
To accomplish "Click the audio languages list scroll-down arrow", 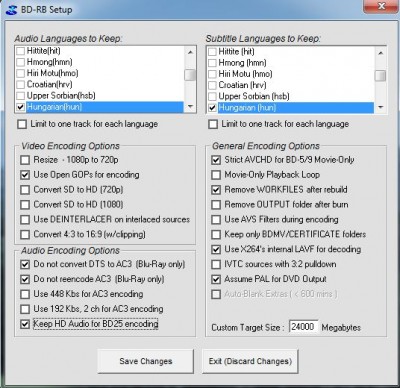I will coord(190,107).
